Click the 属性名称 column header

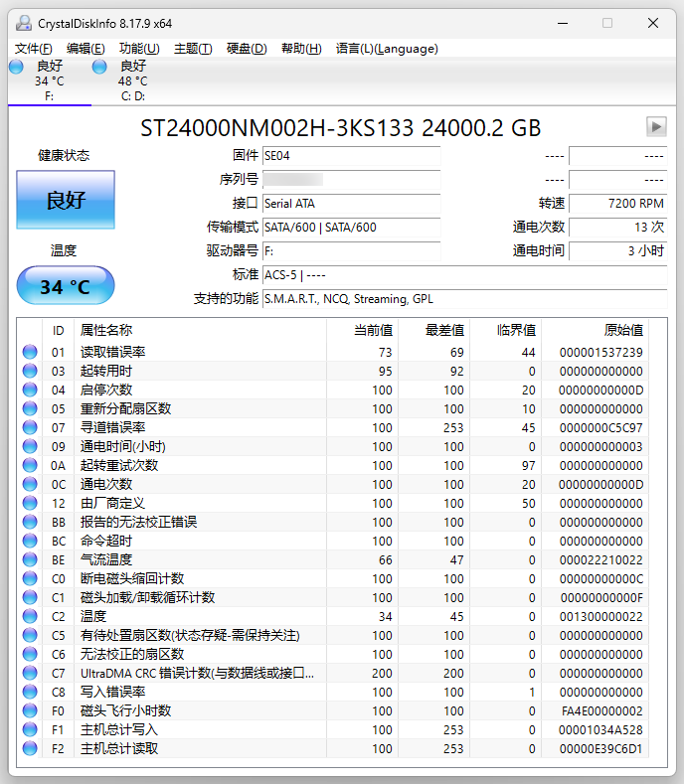(200, 330)
